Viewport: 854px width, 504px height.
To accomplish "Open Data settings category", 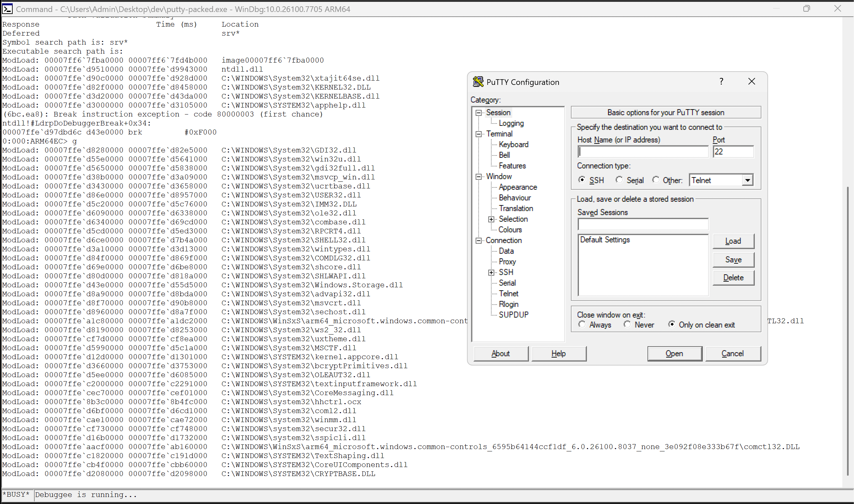I will point(506,251).
